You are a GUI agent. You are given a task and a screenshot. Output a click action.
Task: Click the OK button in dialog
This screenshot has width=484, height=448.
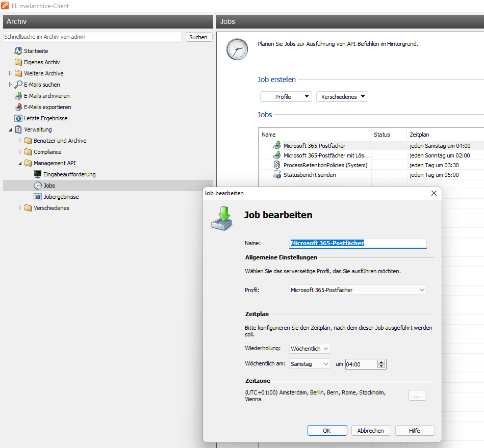click(327, 431)
